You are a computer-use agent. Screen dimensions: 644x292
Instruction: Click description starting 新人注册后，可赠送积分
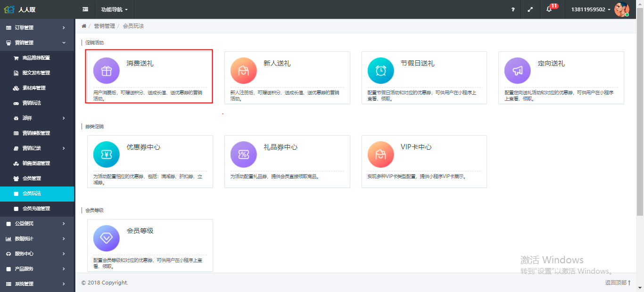285,96
